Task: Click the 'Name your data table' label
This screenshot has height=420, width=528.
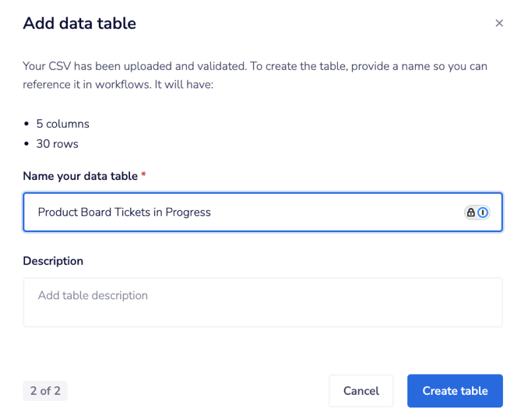Action: tap(81, 176)
